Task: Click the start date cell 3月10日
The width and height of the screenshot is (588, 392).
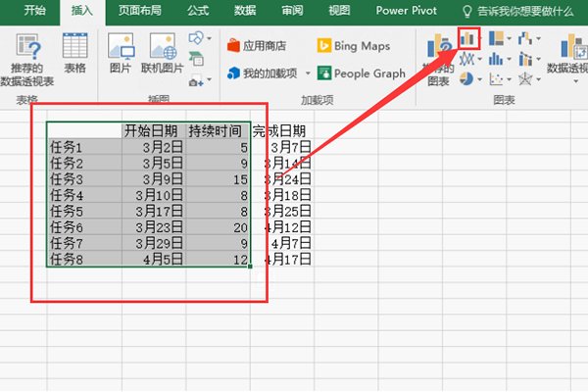Action: (x=154, y=195)
